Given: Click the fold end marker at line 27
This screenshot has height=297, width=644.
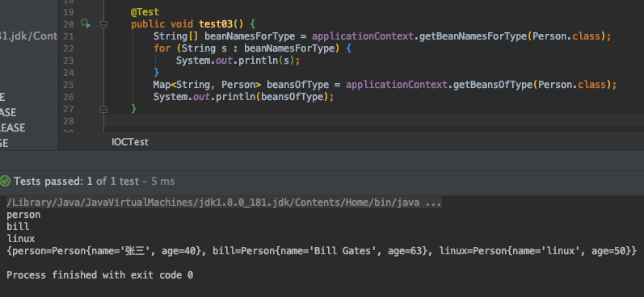Looking at the screenshot, I should pos(104,109).
